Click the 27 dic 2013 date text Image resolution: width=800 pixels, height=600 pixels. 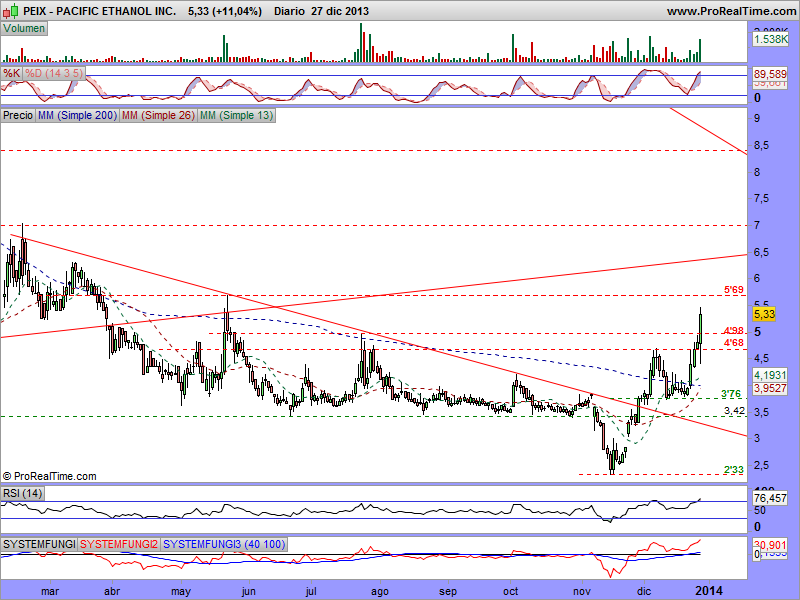[x=340, y=11]
